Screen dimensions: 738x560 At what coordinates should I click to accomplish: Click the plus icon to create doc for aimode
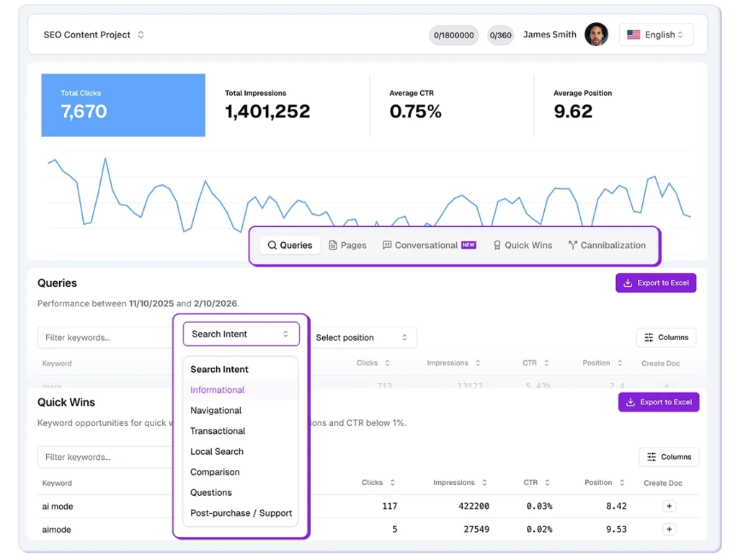pyautogui.click(x=669, y=529)
